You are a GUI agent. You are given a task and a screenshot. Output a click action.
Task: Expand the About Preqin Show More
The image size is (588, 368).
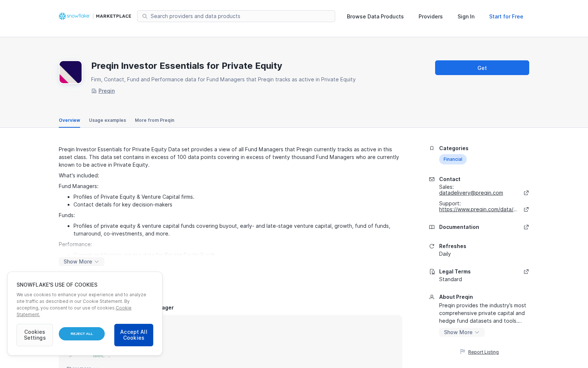pos(462,332)
